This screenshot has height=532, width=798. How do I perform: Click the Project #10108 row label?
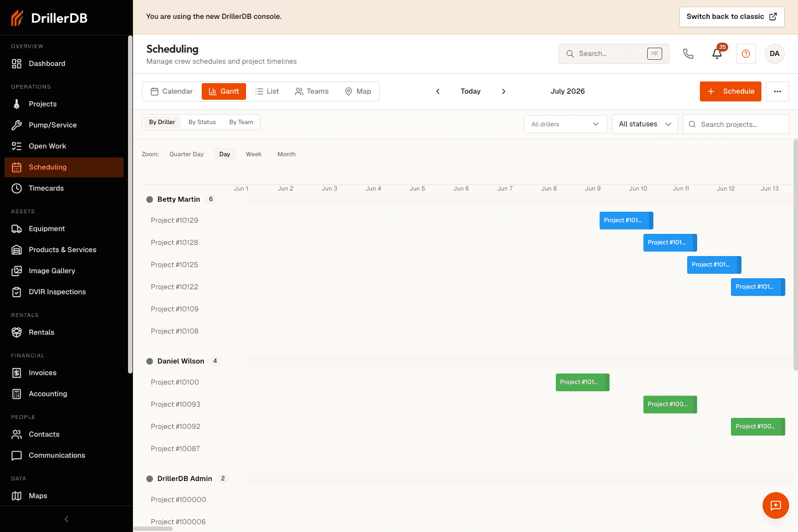pos(175,331)
